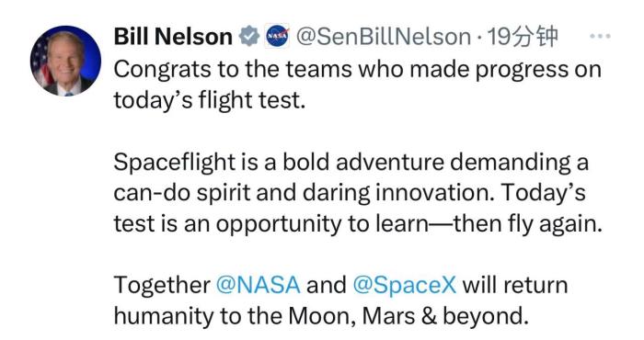Click the word 'Together' in the last paragraph
This screenshot has height=340, width=644.
click(x=162, y=285)
